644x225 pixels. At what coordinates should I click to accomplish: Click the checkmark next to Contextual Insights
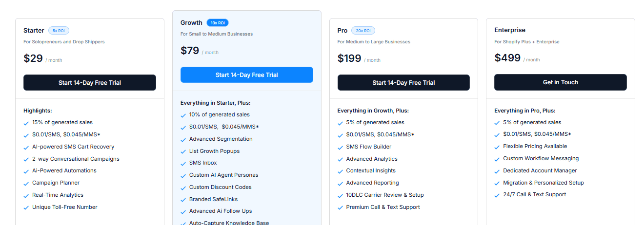tap(341, 171)
